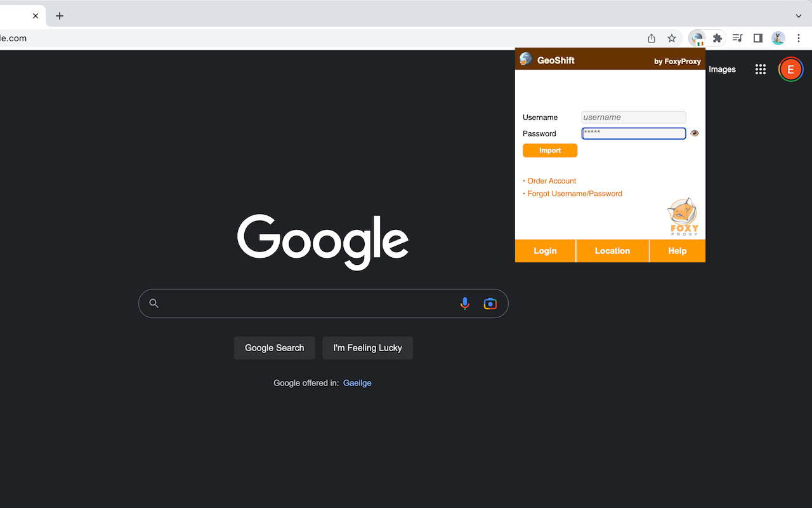Click the FoxyProxy fox logo in popup
The width and height of the screenshot is (812, 508).
683,213
